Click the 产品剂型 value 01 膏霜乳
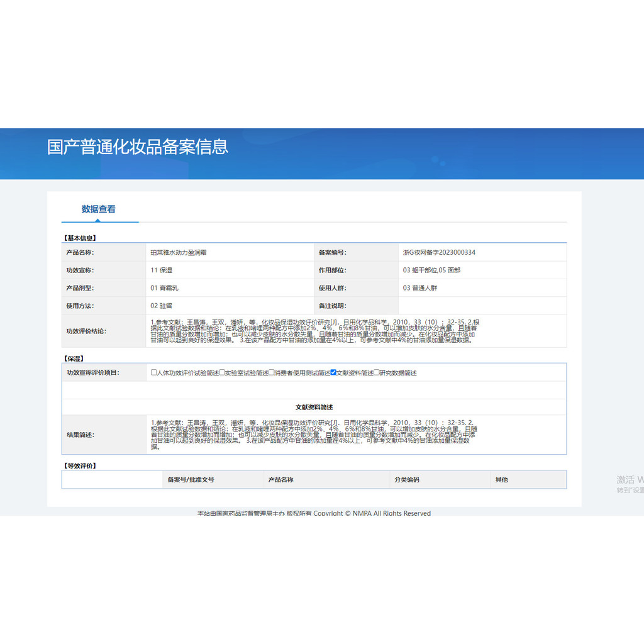 (165, 288)
